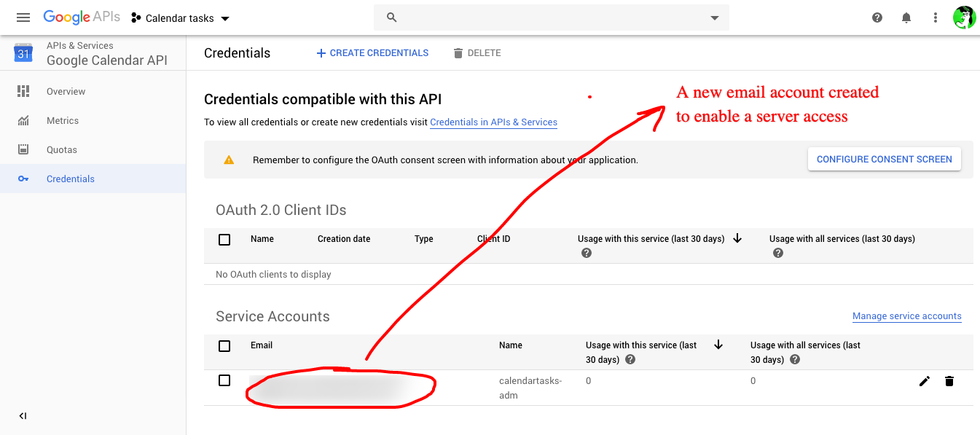Image resolution: width=980 pixels, height=435 pixels.
Task: Open help for Service Accounts usage with this service
Action: 630,360
